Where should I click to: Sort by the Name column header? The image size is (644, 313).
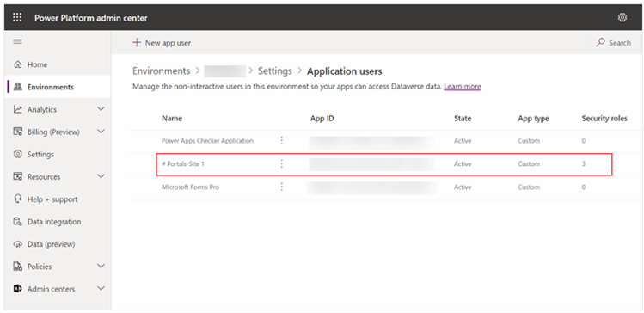tap(172, 119)
